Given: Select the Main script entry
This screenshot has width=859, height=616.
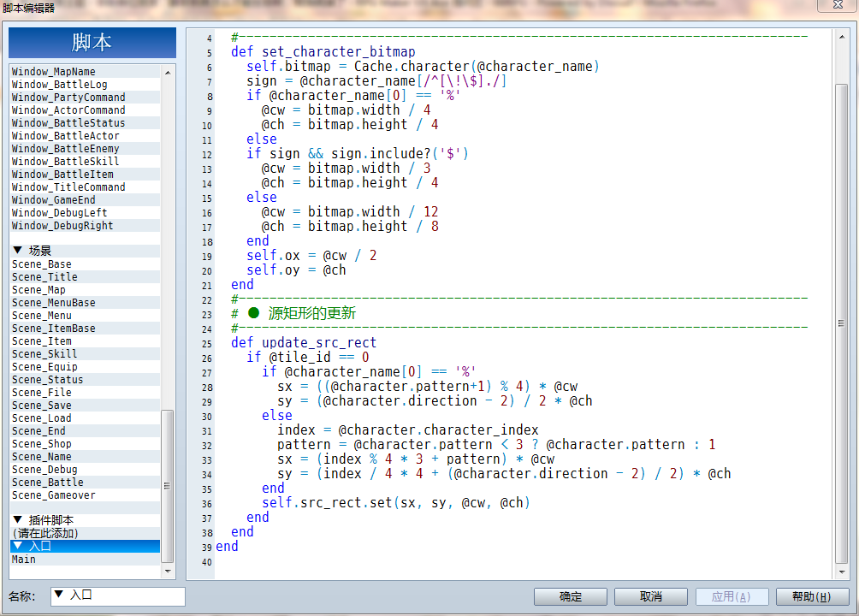Looking at the screenshot, I should coord(86,559).
